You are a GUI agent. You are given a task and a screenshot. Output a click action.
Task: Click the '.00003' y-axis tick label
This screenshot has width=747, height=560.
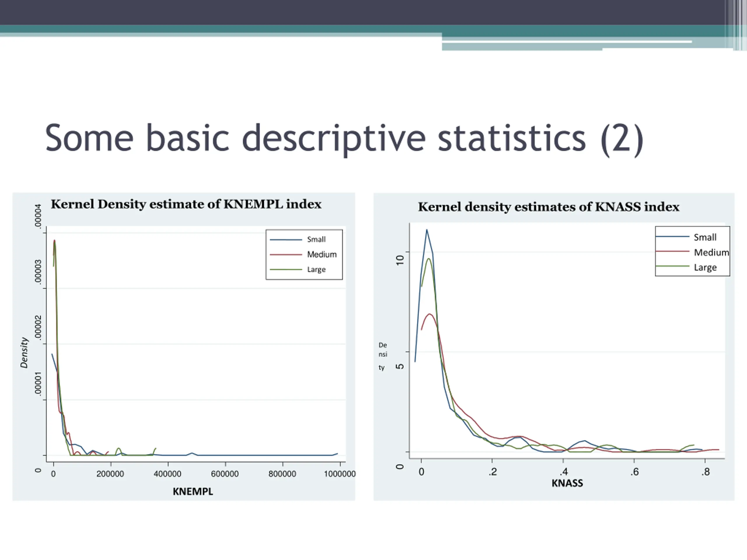tap(38, 272)
